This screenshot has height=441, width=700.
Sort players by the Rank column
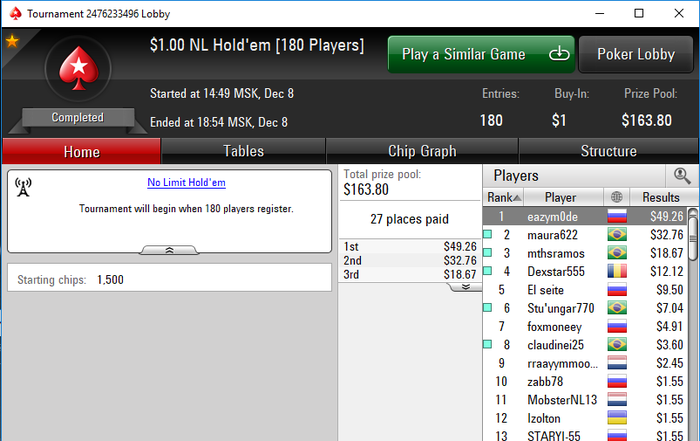tap(504, 197)
